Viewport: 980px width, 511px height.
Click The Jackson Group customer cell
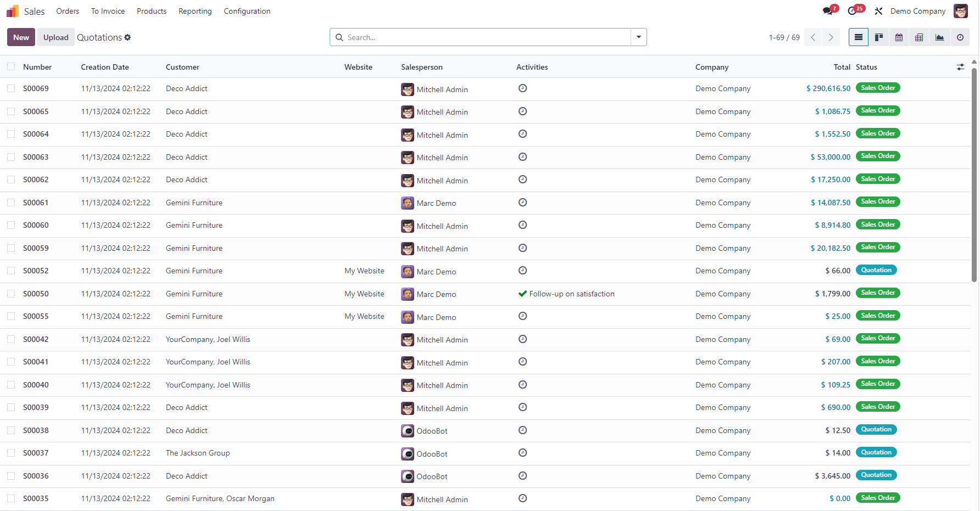tap(198, 453)
